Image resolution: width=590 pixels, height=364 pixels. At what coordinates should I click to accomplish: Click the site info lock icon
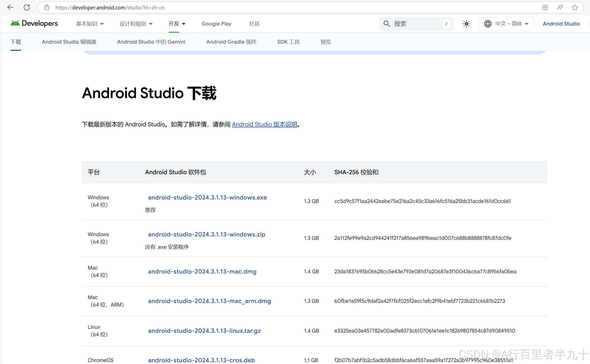coord(47,7)
